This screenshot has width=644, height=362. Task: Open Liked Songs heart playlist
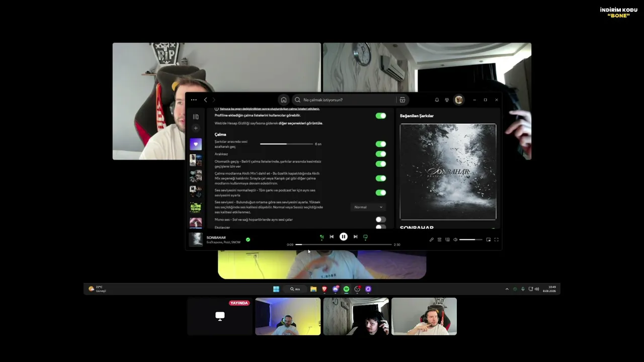tap(196, 144)
